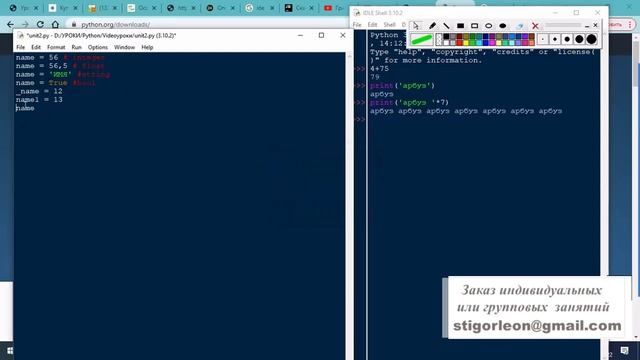Select the straight line tool
This screenshot has height=360, width=640.
446,26
